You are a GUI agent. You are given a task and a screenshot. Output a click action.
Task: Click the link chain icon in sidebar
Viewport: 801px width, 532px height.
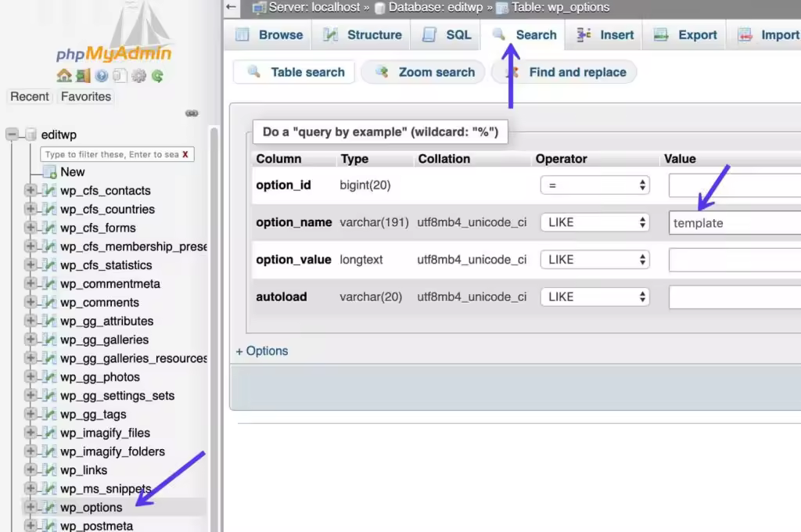click(x=192, y=113)
